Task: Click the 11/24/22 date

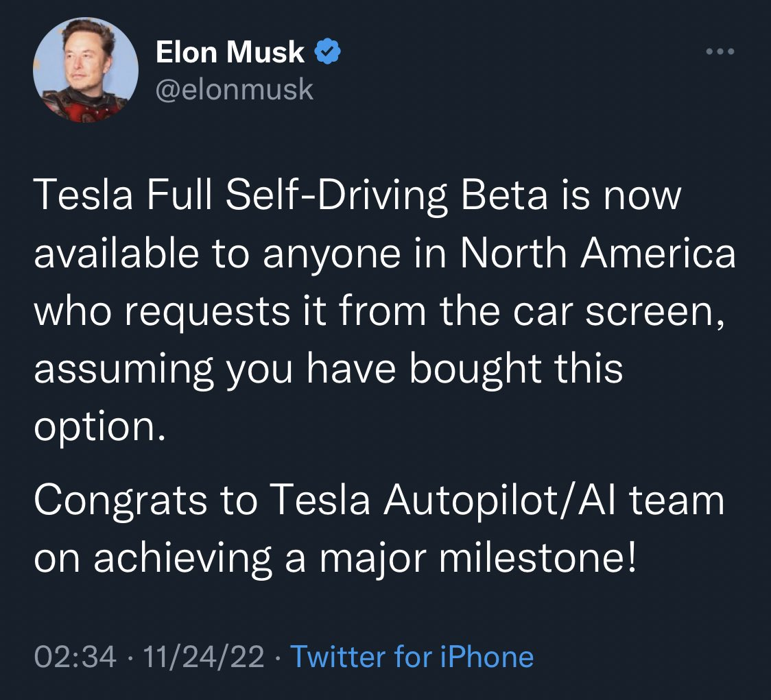Action: [x=204, y=657]
